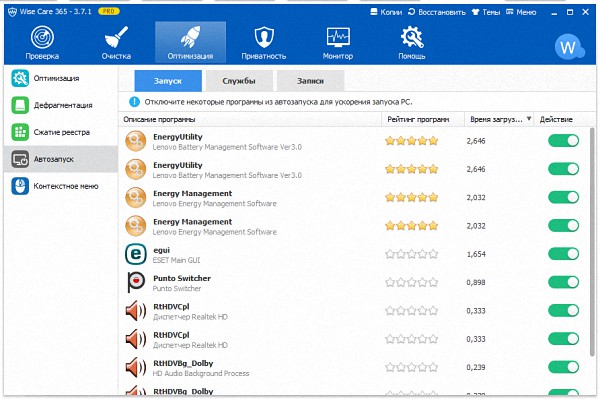Image resolution: width=600 pixels, height=399 pixels.
Task: Disable egui ESET startup toggle
Action: (x=564, y=254)
